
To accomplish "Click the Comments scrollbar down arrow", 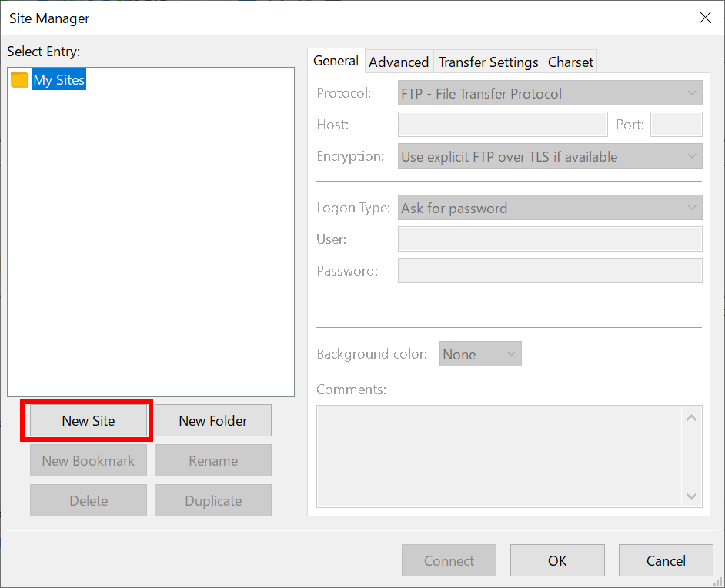I will click(692, 496).
